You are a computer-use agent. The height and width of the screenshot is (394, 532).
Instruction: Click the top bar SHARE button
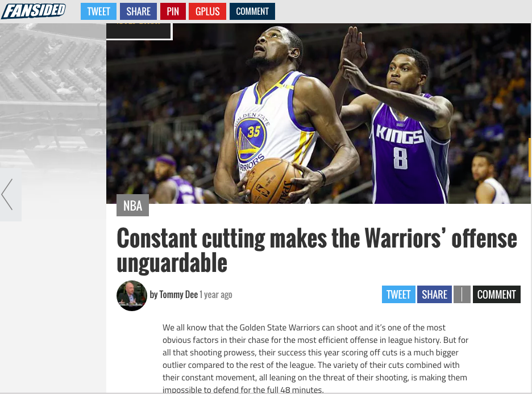click(x=138, y=11)
